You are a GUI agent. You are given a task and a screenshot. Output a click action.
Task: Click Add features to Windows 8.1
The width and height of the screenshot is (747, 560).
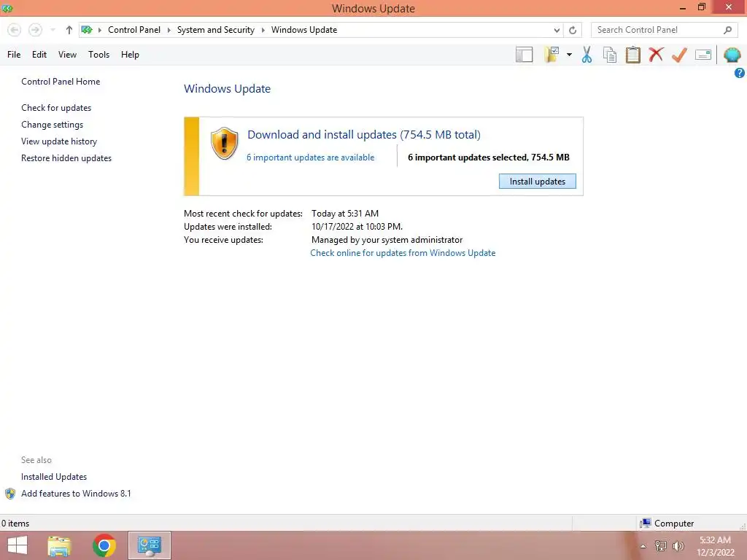(76, 494)
